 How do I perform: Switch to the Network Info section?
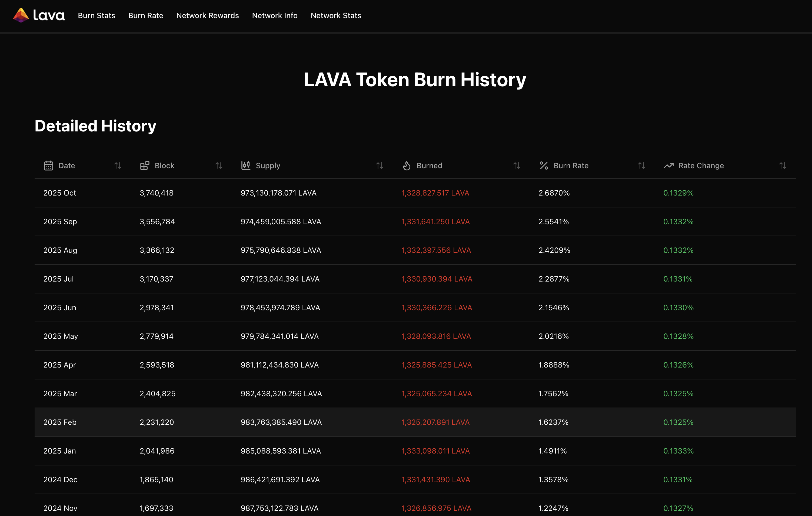click(x=274, y=15)
